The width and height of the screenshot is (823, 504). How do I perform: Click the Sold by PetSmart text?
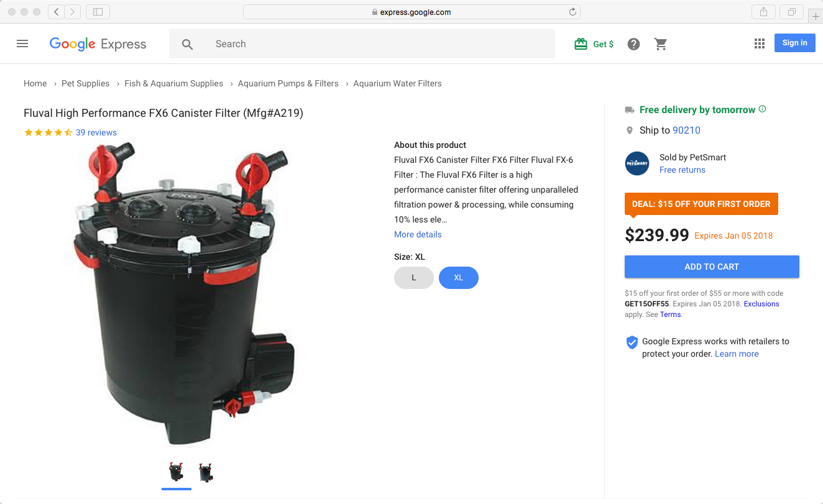[x=692, y=157]
